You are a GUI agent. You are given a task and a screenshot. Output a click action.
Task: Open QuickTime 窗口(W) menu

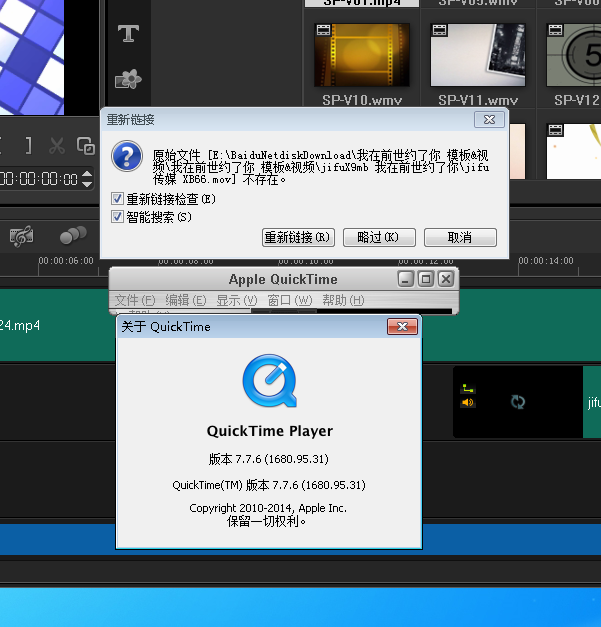(x=290, y=300)
